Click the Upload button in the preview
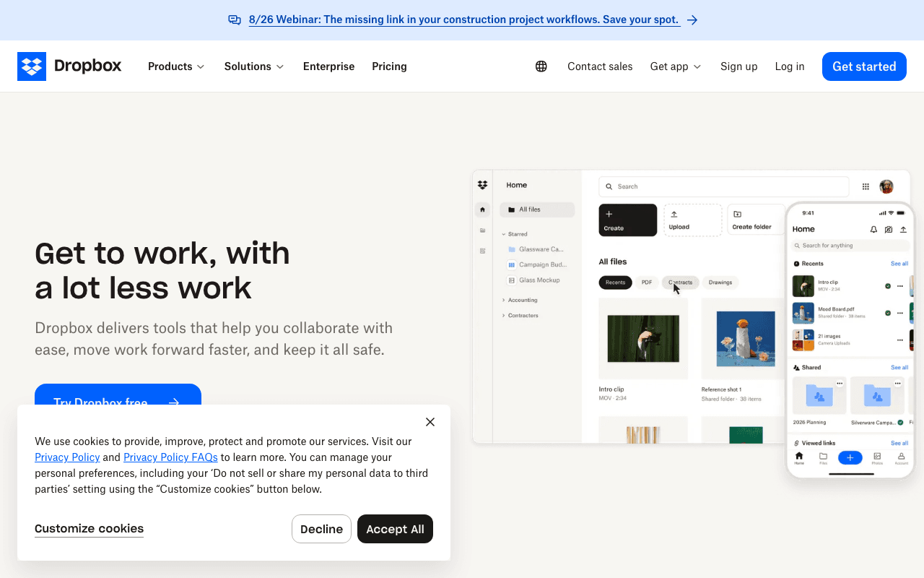This screenshot has height=578, width=924. pos(693,220)
